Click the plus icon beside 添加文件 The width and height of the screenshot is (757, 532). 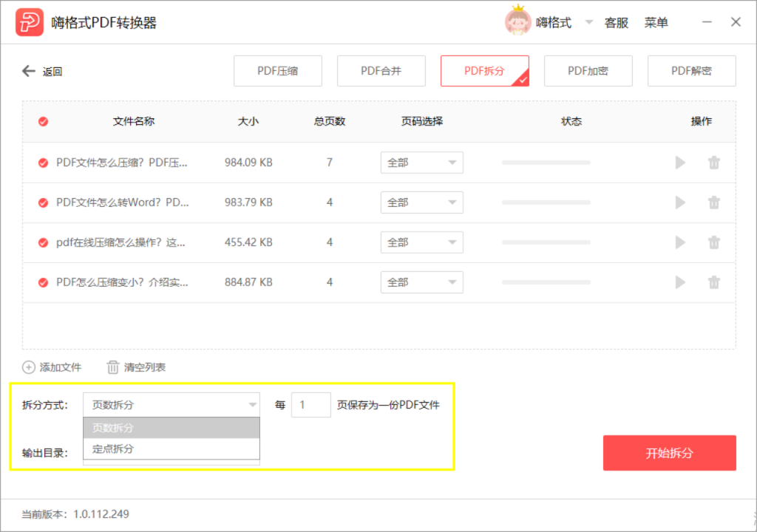tap(29, 367)
